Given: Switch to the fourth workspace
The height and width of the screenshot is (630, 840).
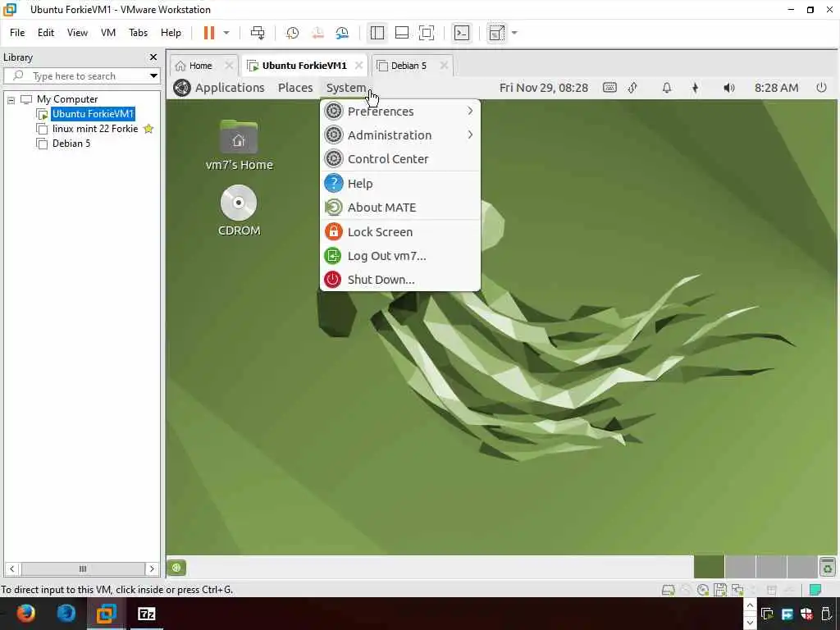Looking at the screenshot, I should click(x=802, y=568).
